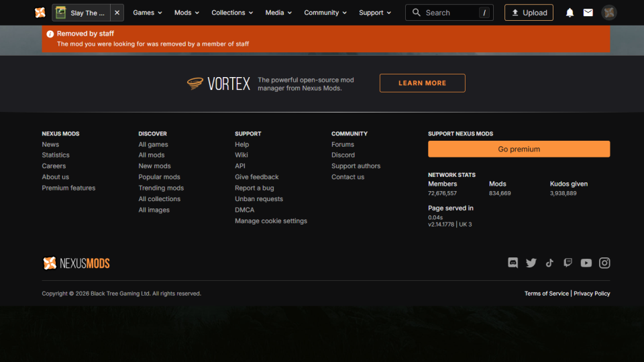Open the Instagram icon in footer

pos(604,263)
